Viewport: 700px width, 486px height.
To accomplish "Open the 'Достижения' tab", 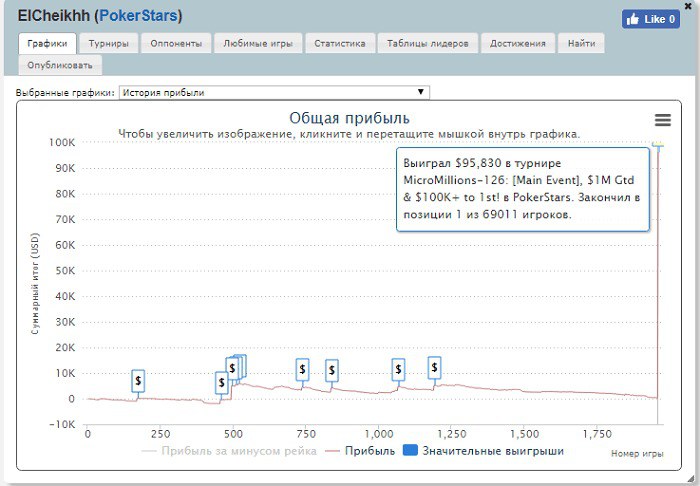I will click(517, 44).
